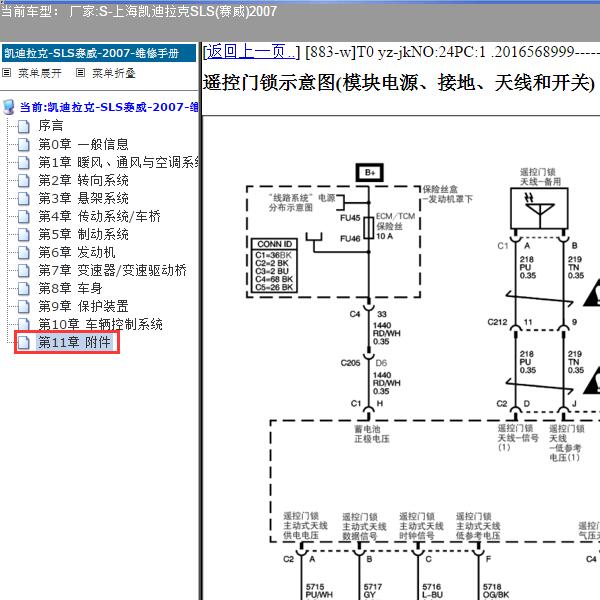Screen dimensions: 600x600
Task: Click the page icon beside 第0章
Action: point(24,144)
